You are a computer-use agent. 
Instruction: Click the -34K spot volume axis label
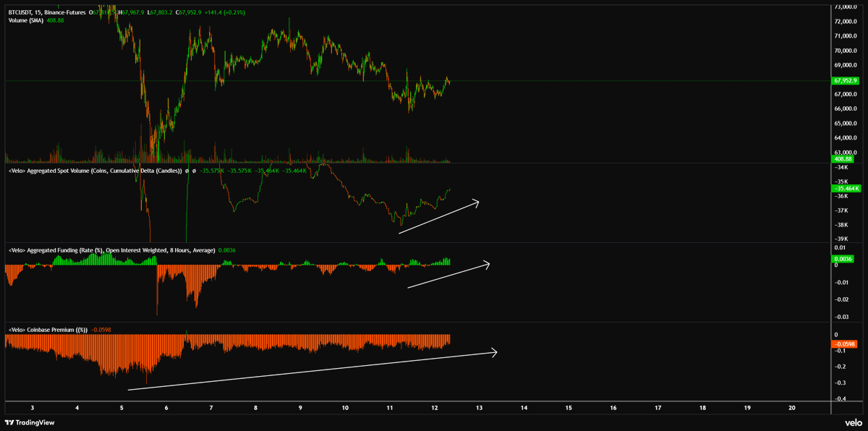[840, 167]
